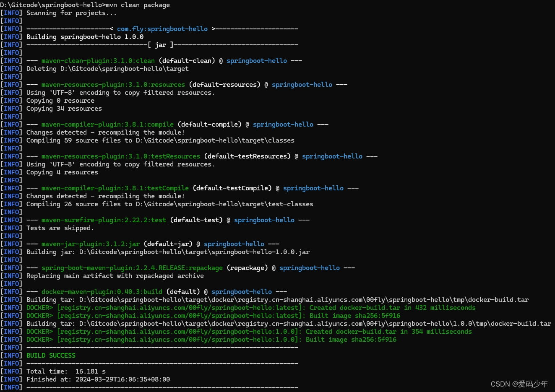The height and width of the screenshot is (392, 555).
Task: Click 'Replacing main artifact with repackaged archive'
Action: pos(115,276)
